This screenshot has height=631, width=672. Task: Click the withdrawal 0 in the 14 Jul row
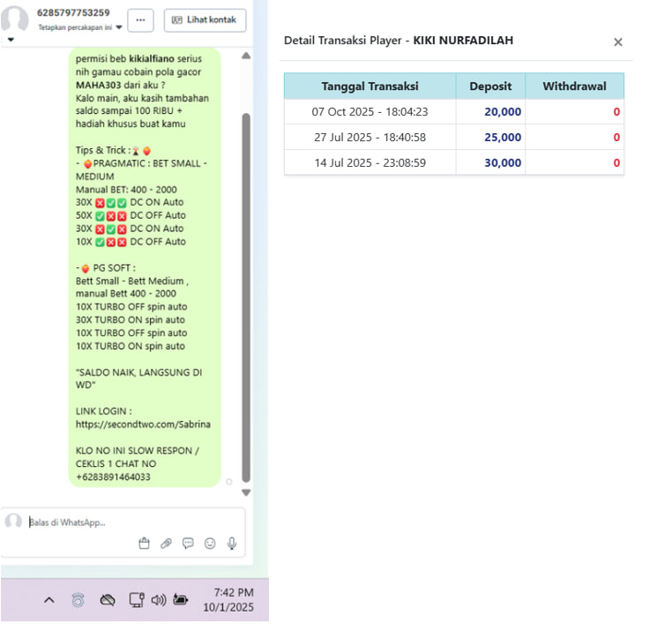616,163
